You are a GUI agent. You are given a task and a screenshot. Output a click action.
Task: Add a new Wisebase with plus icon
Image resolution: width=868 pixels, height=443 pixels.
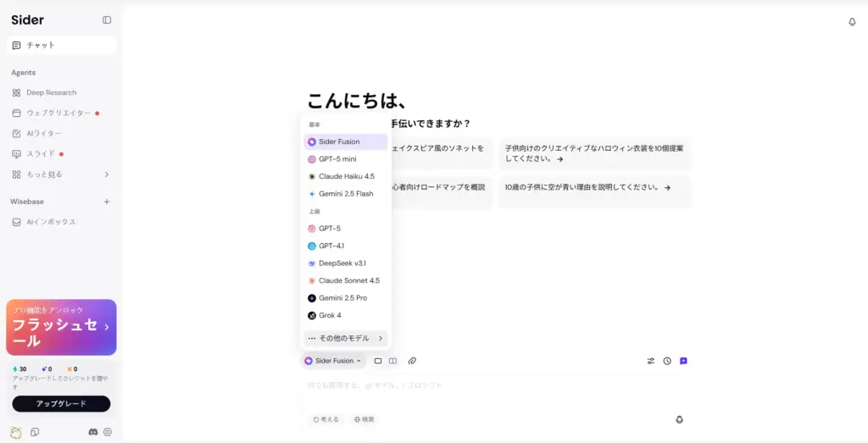tap(107, 202)
